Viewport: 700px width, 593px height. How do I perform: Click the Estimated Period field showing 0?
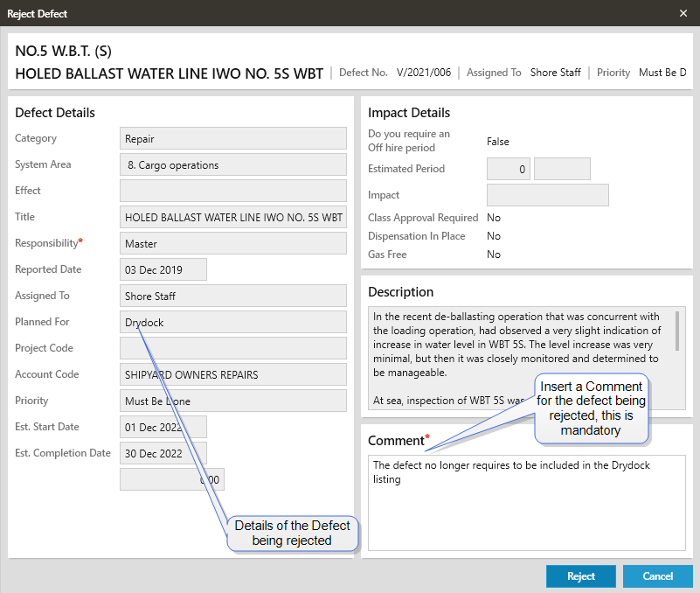click(x=509, y=169)
